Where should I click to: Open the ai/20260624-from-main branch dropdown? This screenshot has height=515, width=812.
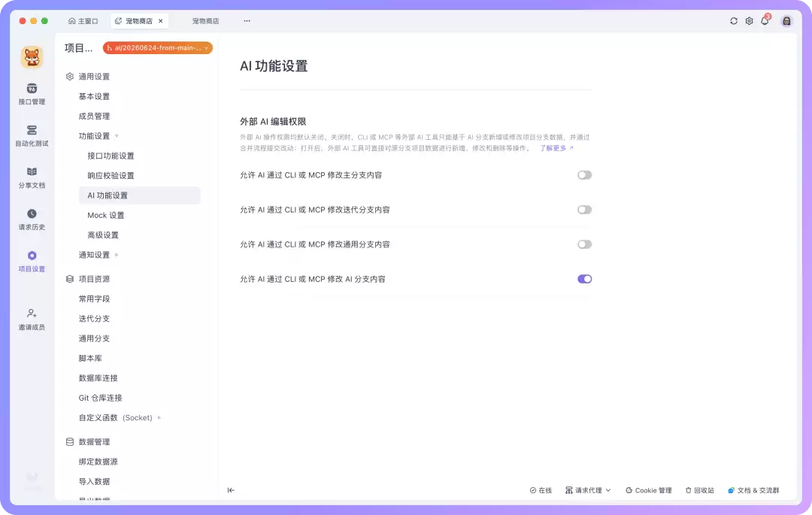click(x=158, y=47)
